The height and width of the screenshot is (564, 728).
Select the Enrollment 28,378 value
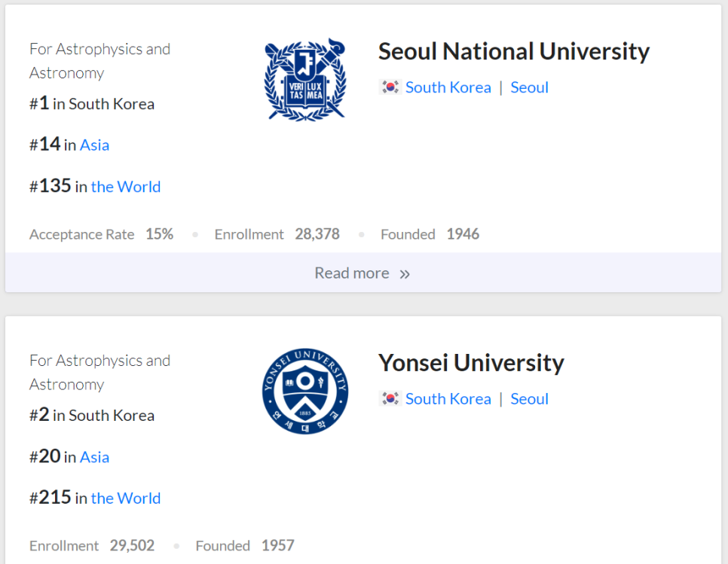tap(317, 233)
